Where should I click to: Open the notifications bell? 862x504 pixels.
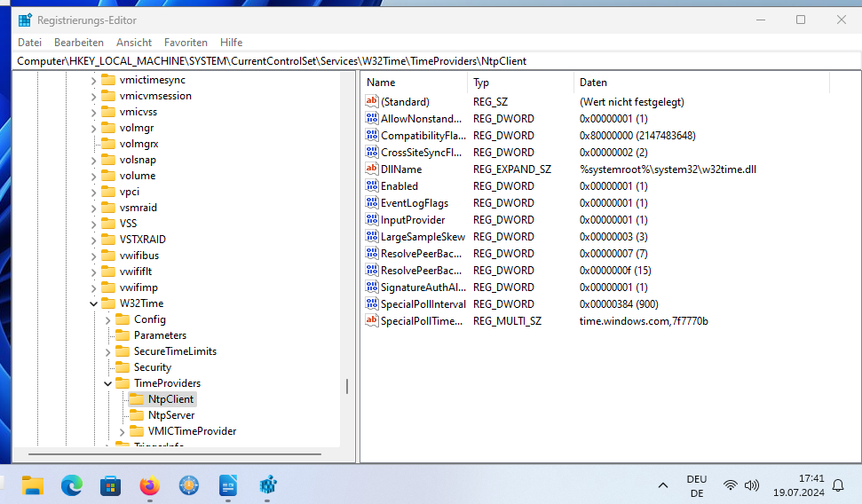[838, 485]
